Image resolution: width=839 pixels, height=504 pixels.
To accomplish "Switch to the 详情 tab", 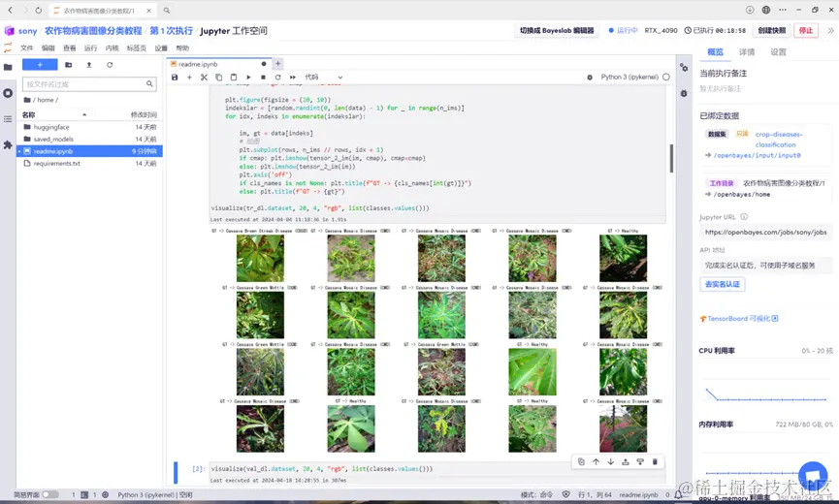I will 747,51.
